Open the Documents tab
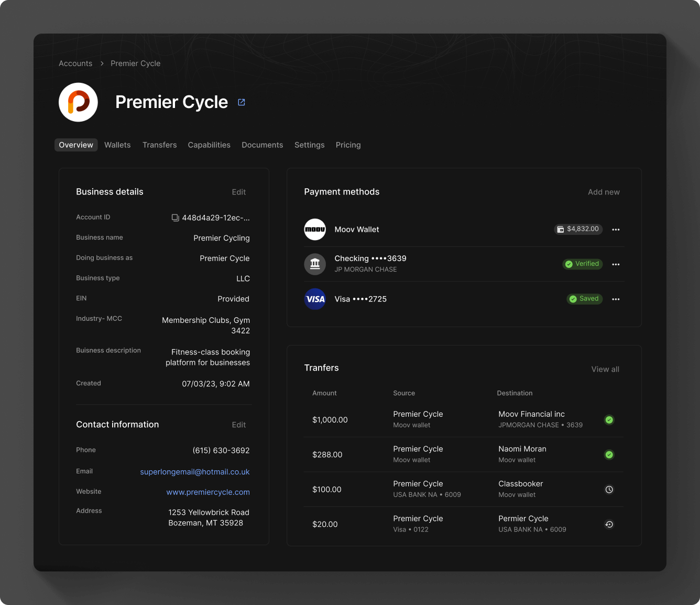The height and width of the screenshot is (605, 700). tap(262, 145)
